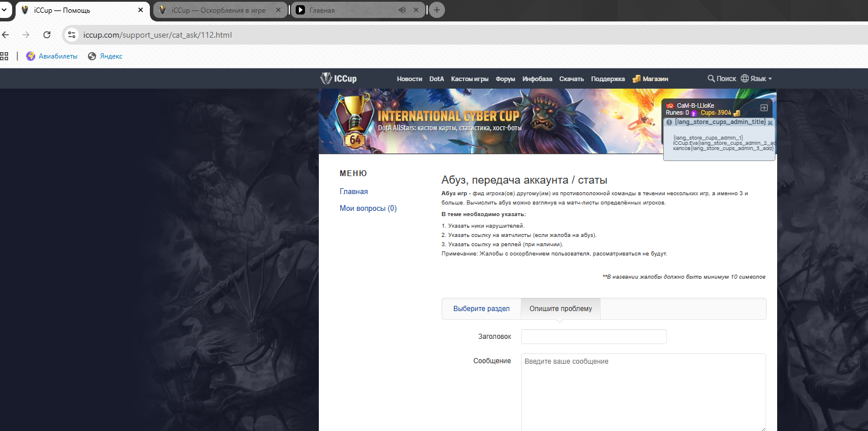Click the Runes: 0 balance text
868x431 pixels.
[678, 113]
